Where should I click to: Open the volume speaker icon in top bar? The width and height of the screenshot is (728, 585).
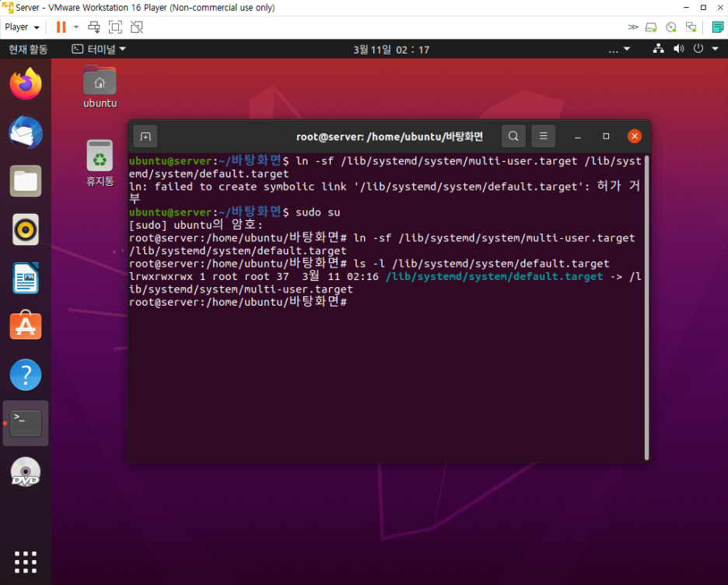[679, 49]
